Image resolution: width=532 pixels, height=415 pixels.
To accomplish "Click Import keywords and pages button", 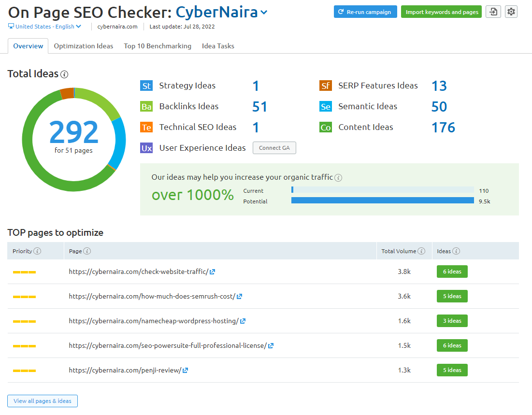I will pyautogui.click(x=441, y=12).
